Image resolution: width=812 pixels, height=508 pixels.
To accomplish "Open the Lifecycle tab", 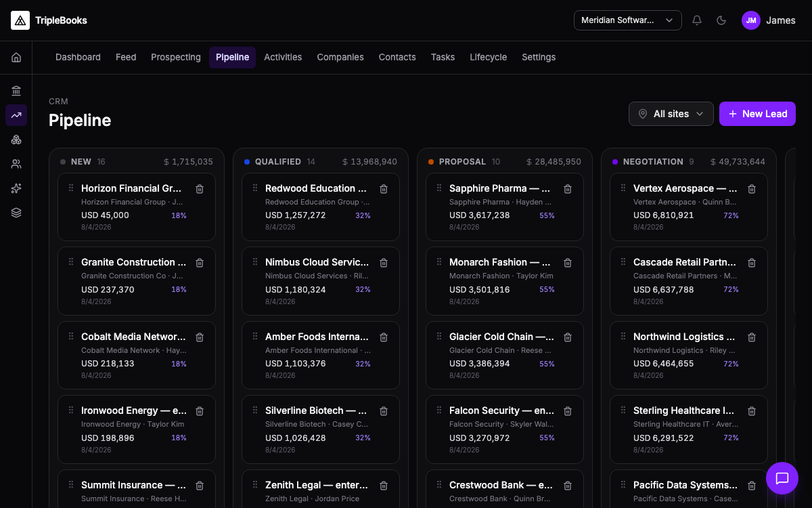I will (489, 58).
